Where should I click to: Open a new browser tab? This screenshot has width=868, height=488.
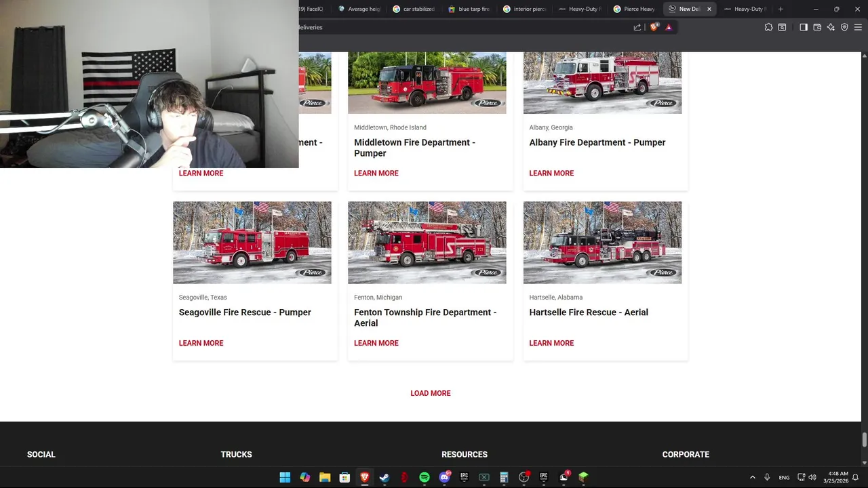[x=781, y=9]
